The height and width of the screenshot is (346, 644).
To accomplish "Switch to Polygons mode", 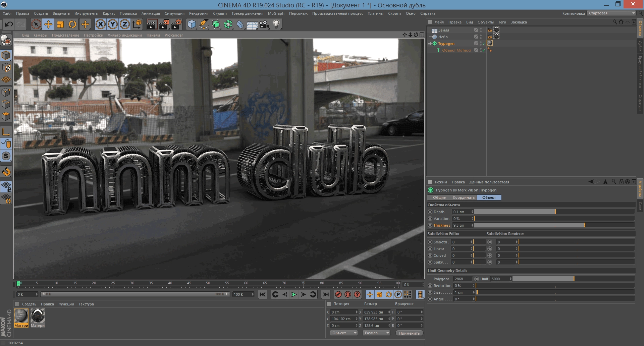I will pos(6,116).
